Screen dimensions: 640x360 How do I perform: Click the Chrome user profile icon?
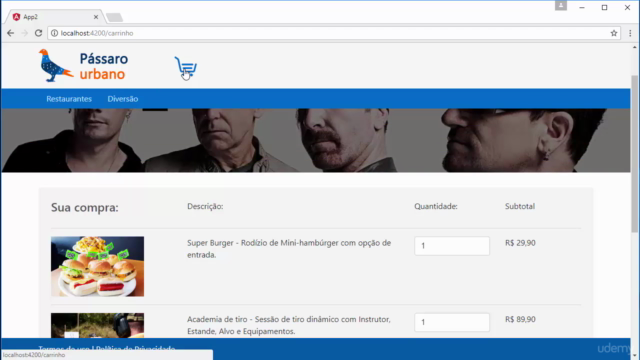pyautogui.click(x=561, y=6)
